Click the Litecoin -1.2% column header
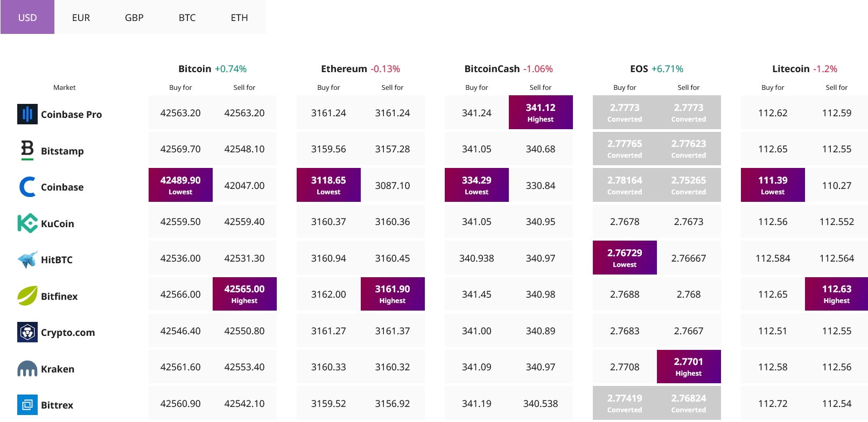Screen dimensions: 868x422 click(804, 69)
